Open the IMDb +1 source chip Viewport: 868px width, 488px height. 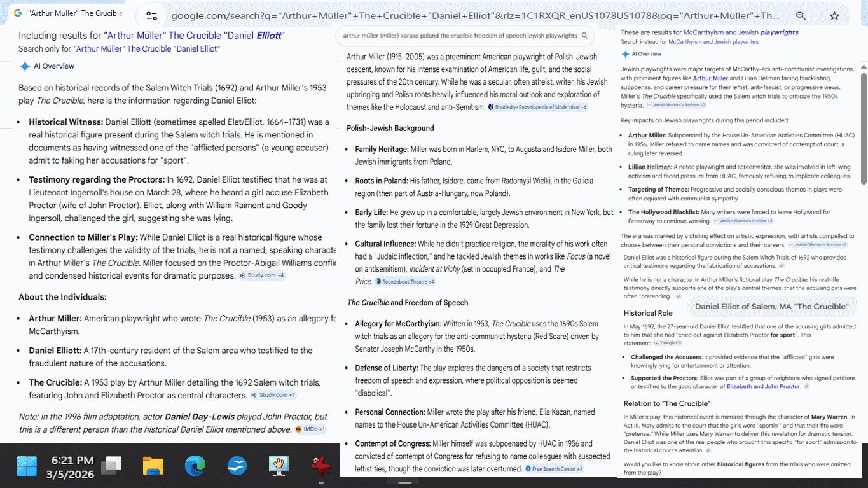click(x=311, y=429)
